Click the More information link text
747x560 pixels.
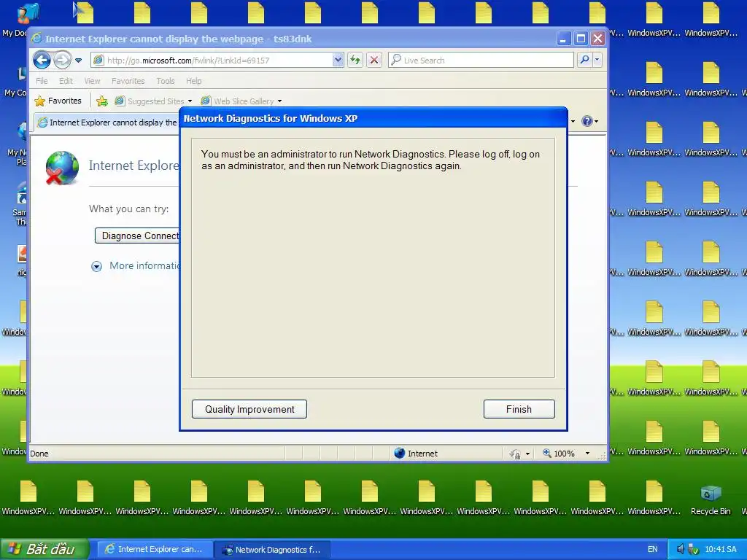pos(144,265)
